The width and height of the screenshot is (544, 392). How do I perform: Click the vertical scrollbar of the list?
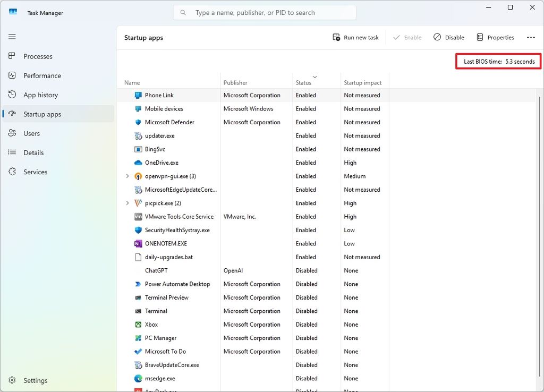540,236
